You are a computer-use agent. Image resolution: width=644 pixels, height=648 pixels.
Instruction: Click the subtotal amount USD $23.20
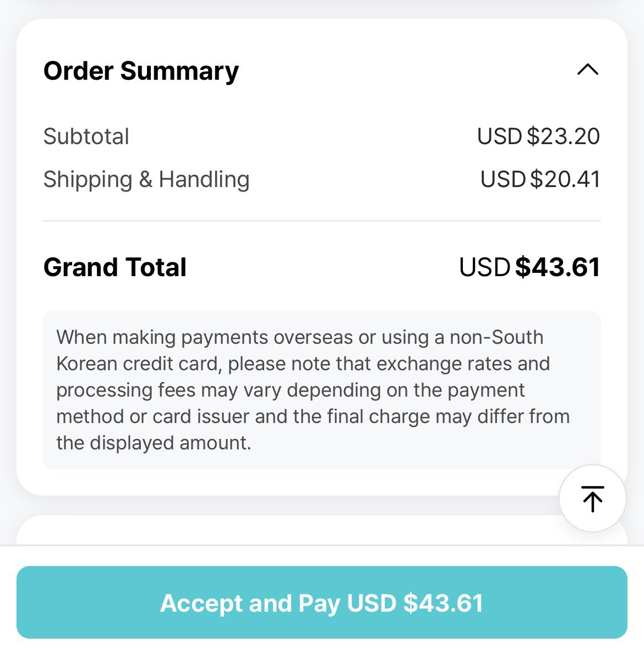point(538,136)
